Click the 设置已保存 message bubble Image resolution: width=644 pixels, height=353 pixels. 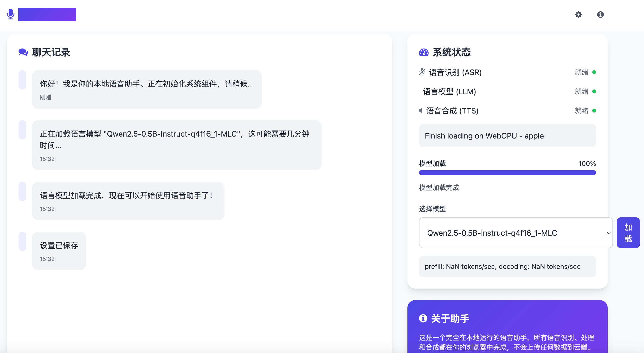[x=59, y=251]
